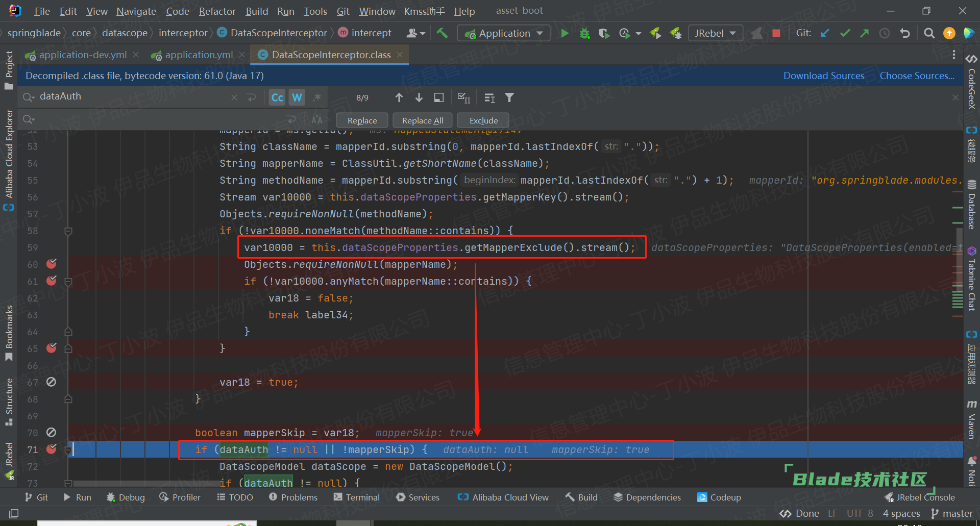Go to previous search occurrence arrow
The height and width of the screenshot is (526, 980).
pos(399,97)
